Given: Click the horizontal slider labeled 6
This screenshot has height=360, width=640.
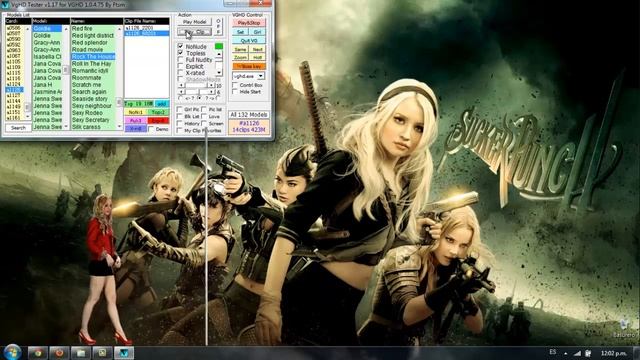Looking at the screenshot, I should click(x=198, y=92).
